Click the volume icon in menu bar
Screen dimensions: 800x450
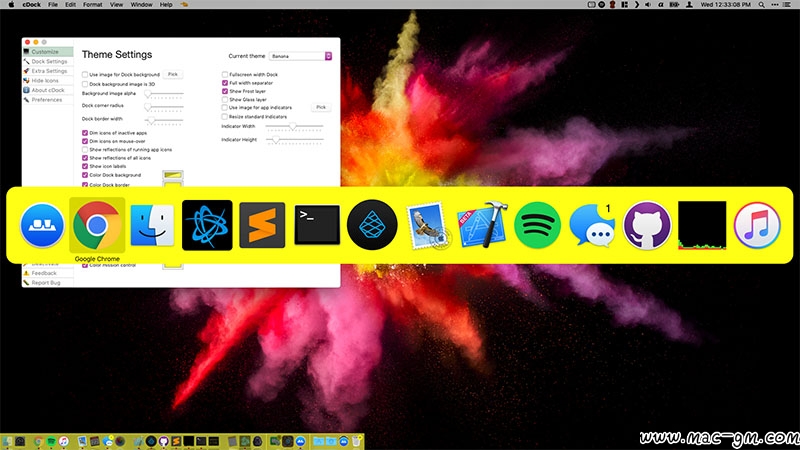point(648,5)
